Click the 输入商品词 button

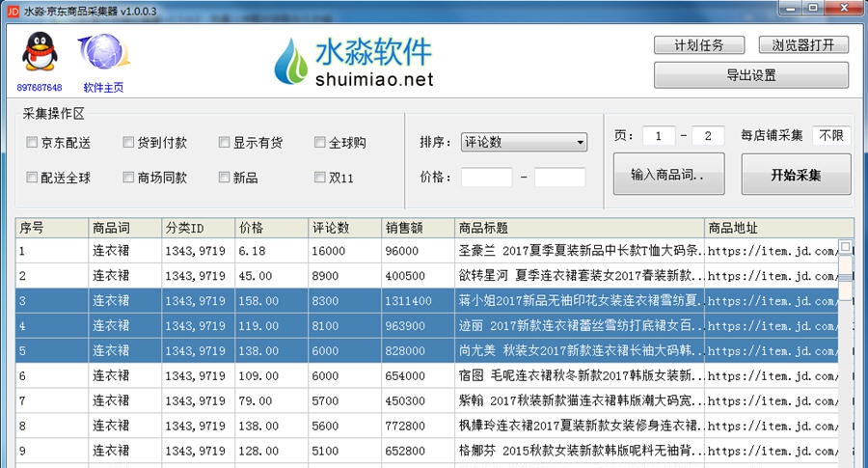tap(668, 175)
